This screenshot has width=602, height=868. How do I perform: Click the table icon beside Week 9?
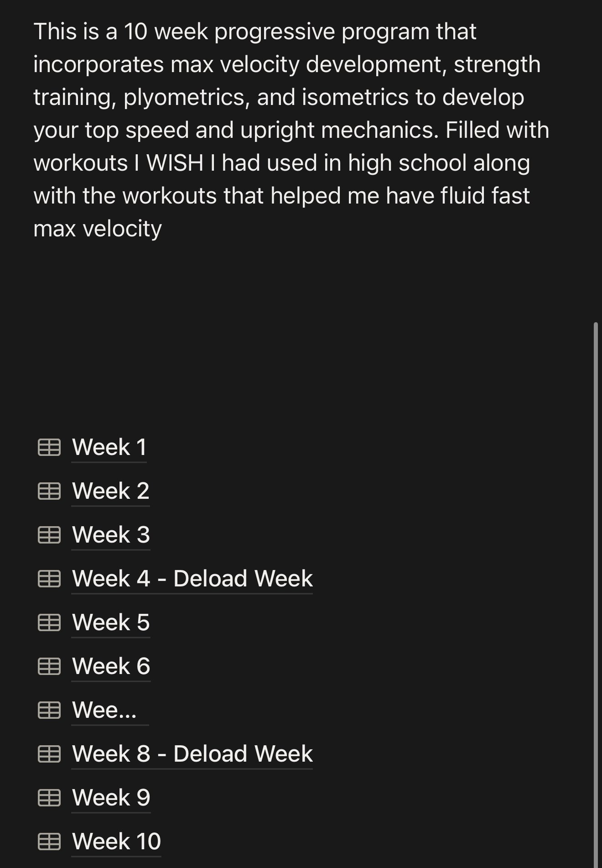[49, 798]
